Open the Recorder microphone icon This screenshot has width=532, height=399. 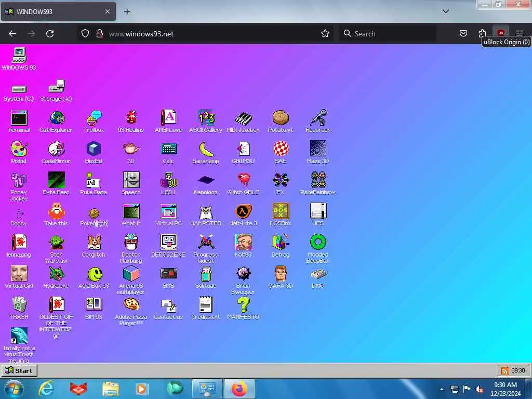point(317,121)
